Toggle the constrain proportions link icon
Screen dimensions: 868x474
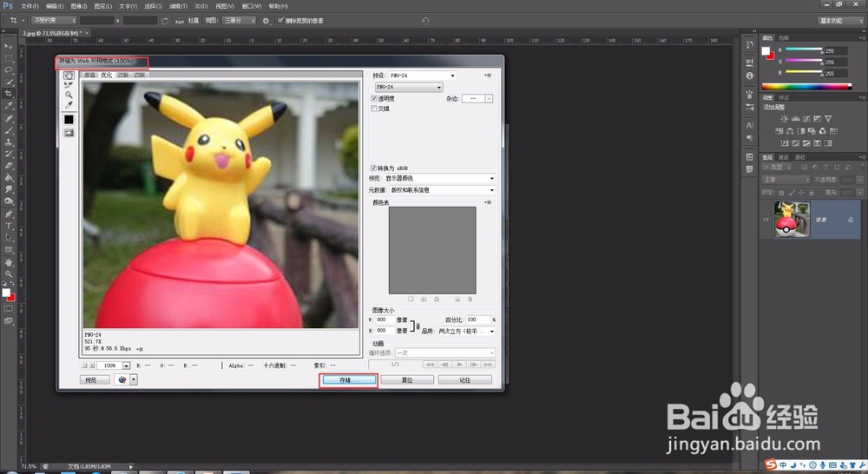418,326
